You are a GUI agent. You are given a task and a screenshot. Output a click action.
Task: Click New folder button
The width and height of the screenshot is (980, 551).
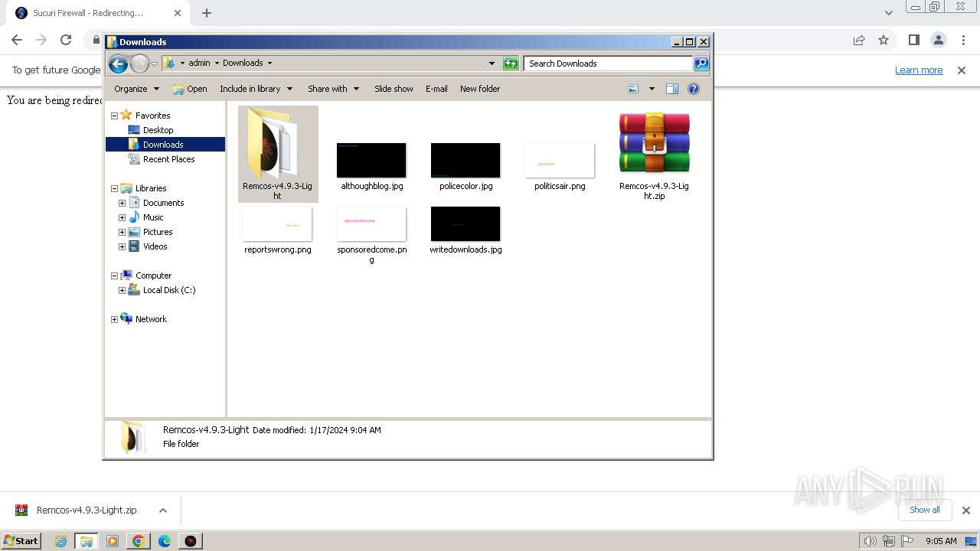[x=480, y=89]
